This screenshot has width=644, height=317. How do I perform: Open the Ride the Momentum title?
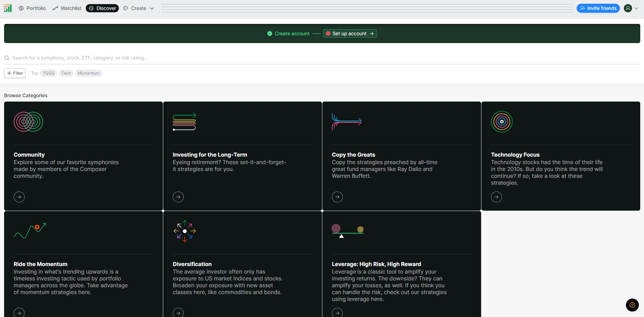pyautogui.click(x=41, y=264)
